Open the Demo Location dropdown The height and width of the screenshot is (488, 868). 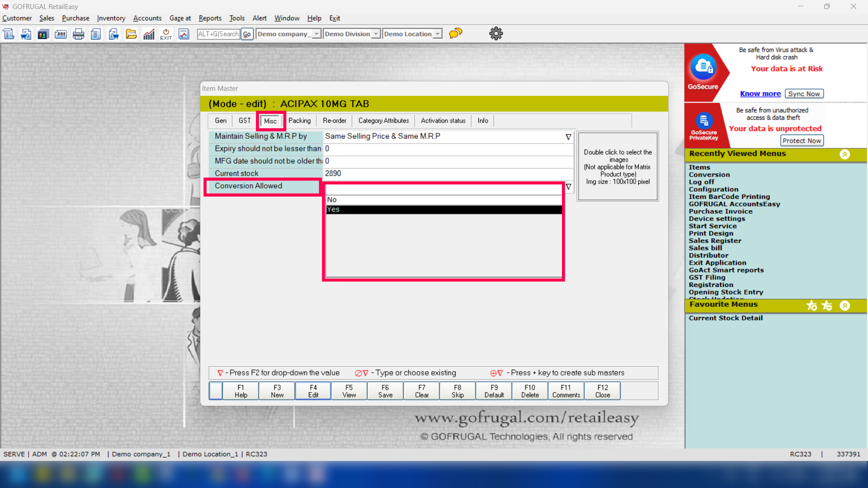437,34
